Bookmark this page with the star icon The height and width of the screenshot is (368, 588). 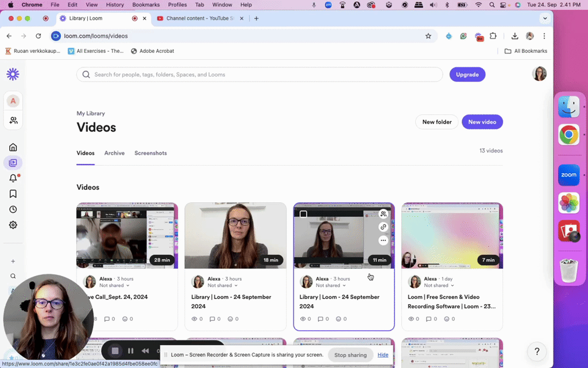click(428, 36)
